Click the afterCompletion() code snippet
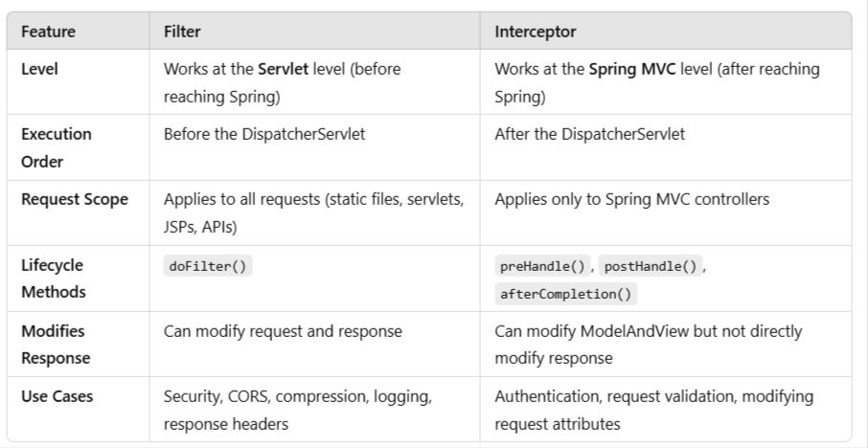The width and height of the screenshot is (868, 448). [x=566, y=294]
